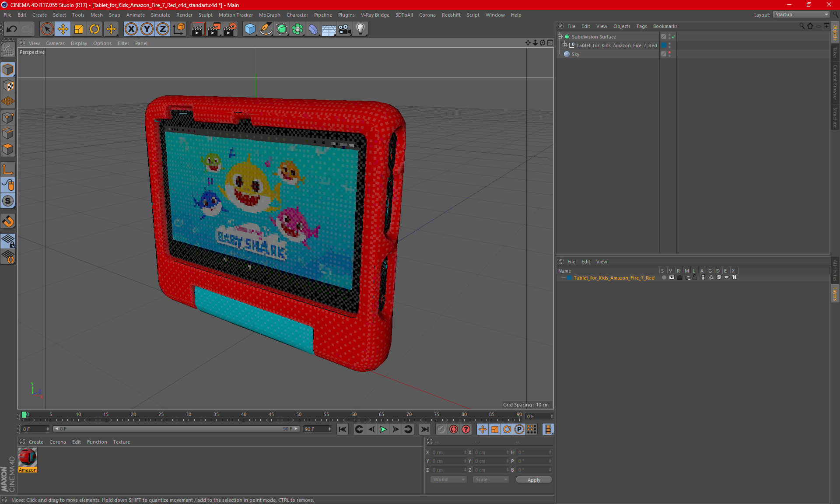Open the World coordinate system dropdown
Image resolution: width=840 pixels, height=504 pixels.
click(x=448, y=479)
